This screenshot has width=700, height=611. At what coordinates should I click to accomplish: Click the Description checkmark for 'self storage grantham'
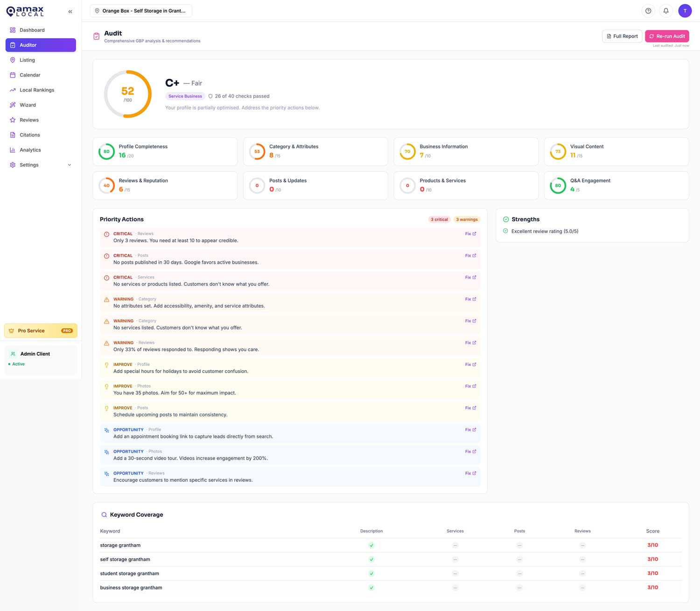pyautogui.click(x=371, y=559)
